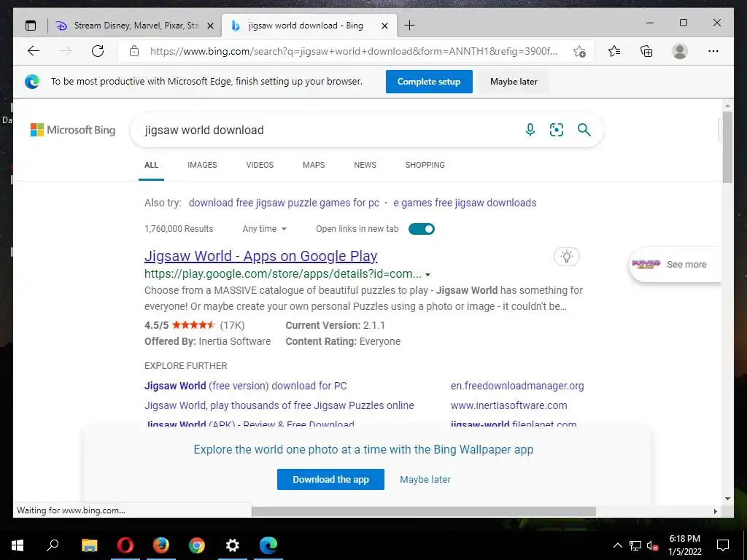Screen dimensions: 747x560
Task: Show hidden system tray icons chevron
Action: pos(617,545)
